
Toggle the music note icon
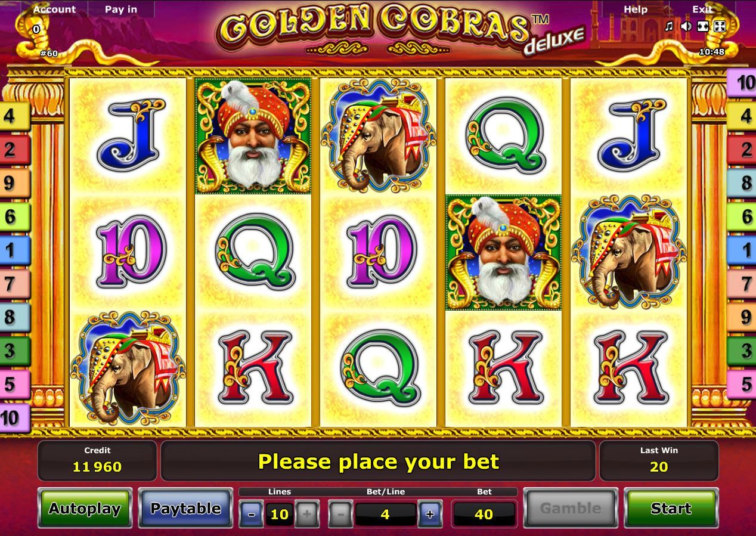669,26
